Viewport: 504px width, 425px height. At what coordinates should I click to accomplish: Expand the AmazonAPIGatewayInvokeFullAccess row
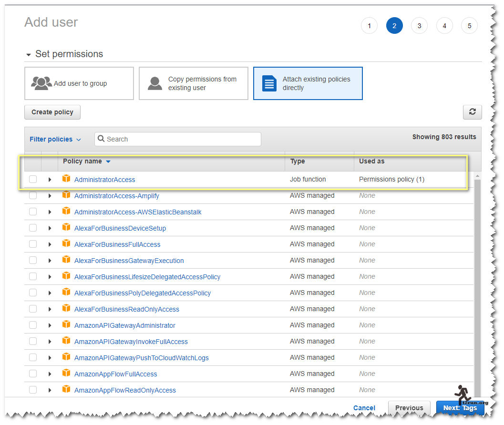pyautogui.click(x=50, y=342)
